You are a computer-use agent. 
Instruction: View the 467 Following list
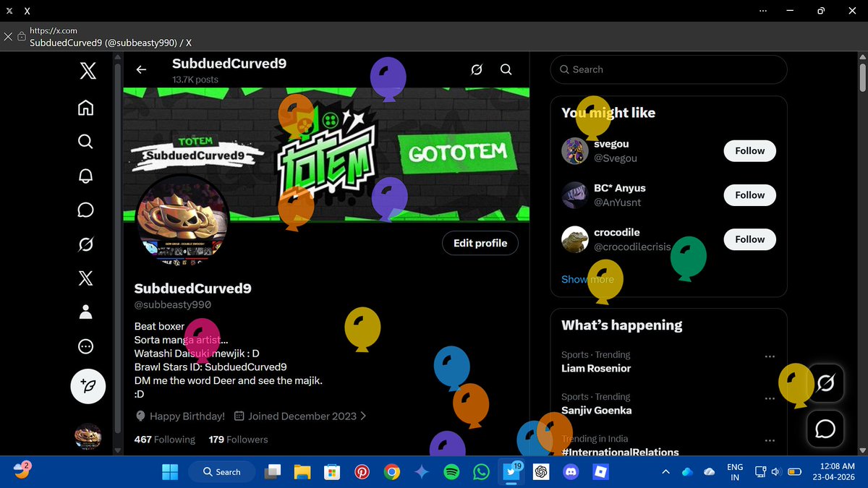tap(165, 440)
